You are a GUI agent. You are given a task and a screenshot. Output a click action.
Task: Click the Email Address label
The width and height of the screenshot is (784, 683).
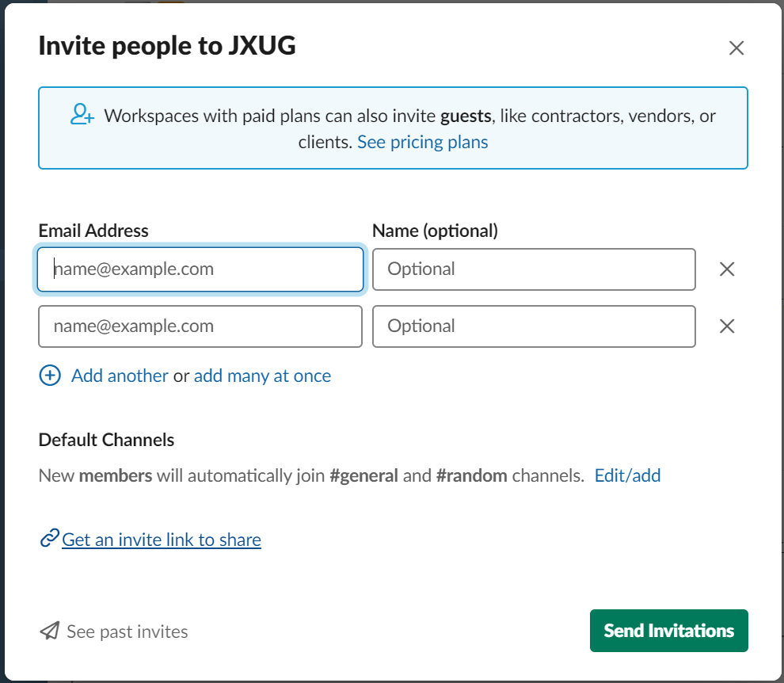coord(93,231)
